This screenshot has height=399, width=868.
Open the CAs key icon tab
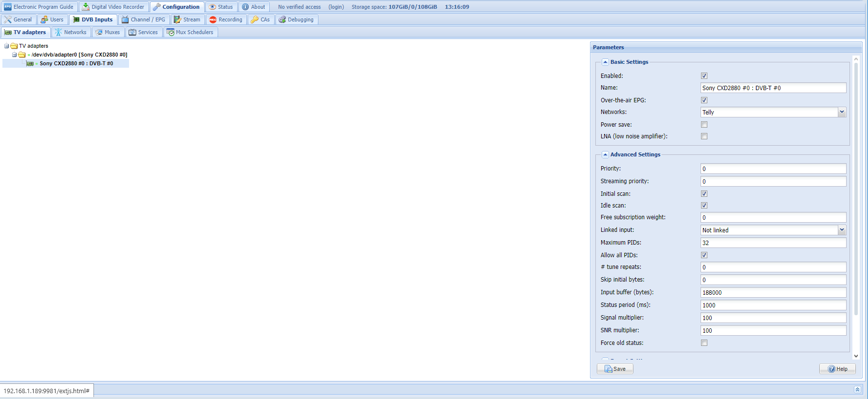click(255, 19)
